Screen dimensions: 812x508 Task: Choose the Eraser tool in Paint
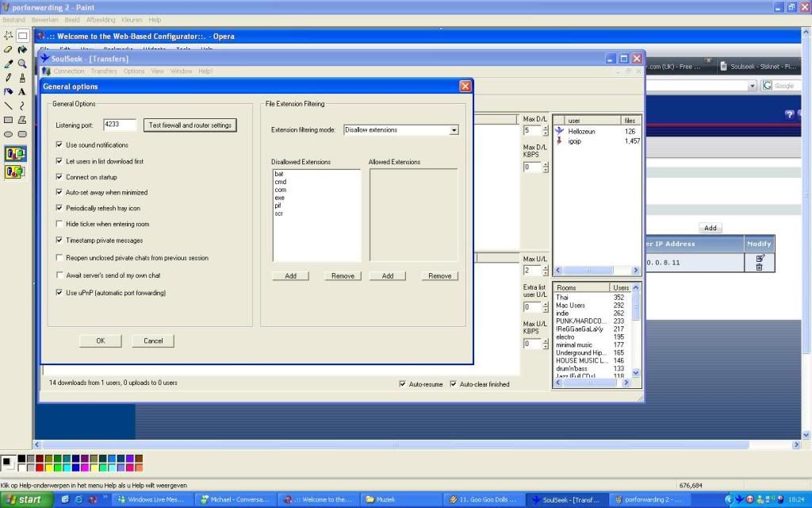(8, 50)
